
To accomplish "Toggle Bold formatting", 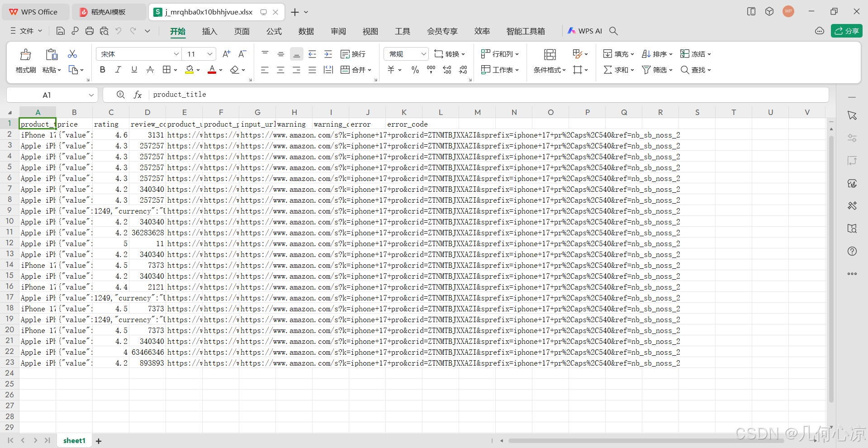I will (103, 70).
